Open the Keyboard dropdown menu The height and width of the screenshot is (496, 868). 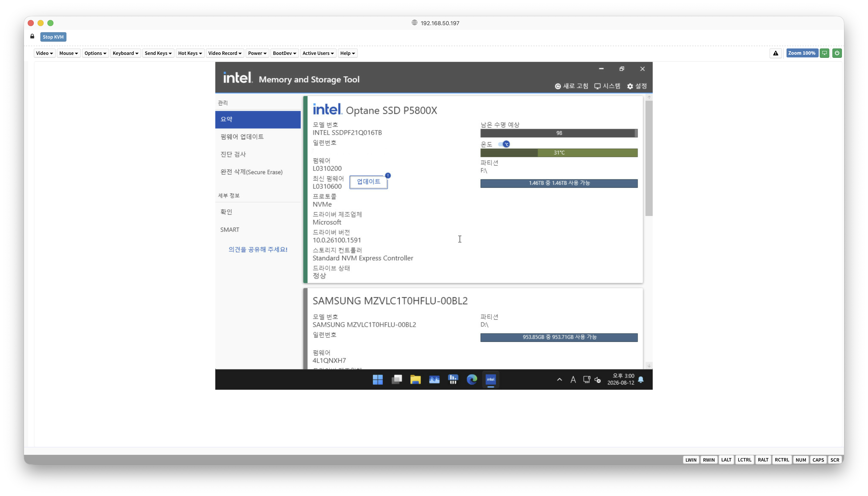125,53
